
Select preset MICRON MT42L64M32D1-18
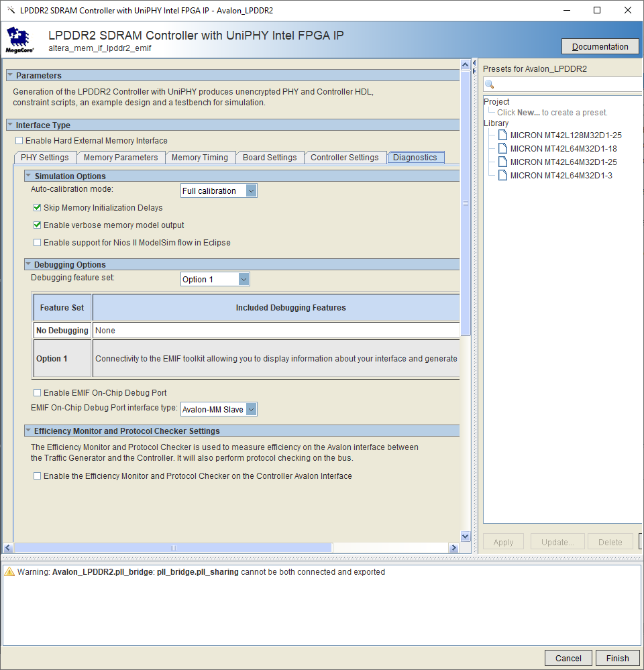pyautogui.click(x=563, y=149)
